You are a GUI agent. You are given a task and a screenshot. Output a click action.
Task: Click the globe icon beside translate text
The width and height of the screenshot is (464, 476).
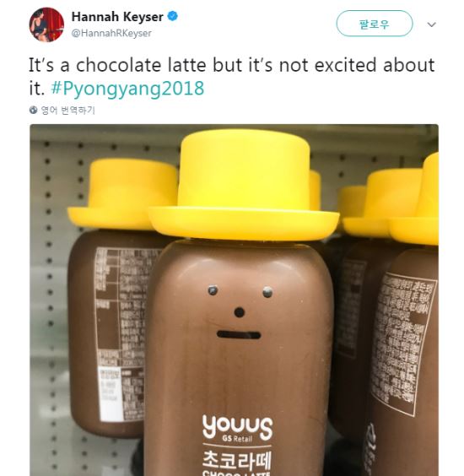click(34, 110)
